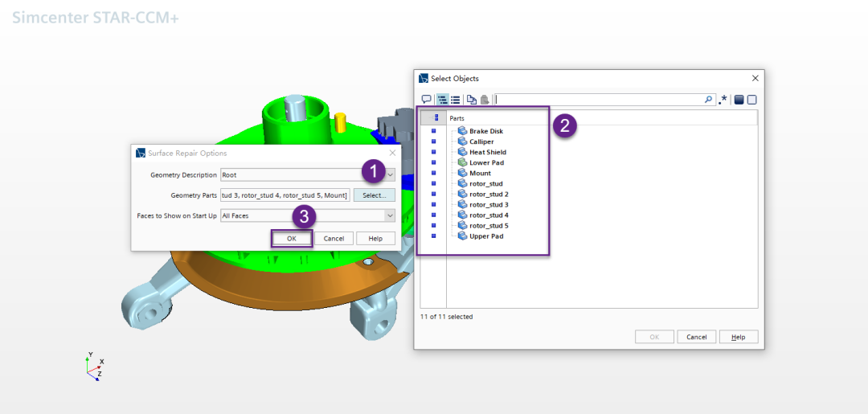The height and width of the screenshot is (414, 868).
Task: Toggle selection square for Mount
Action: (433, 174)
